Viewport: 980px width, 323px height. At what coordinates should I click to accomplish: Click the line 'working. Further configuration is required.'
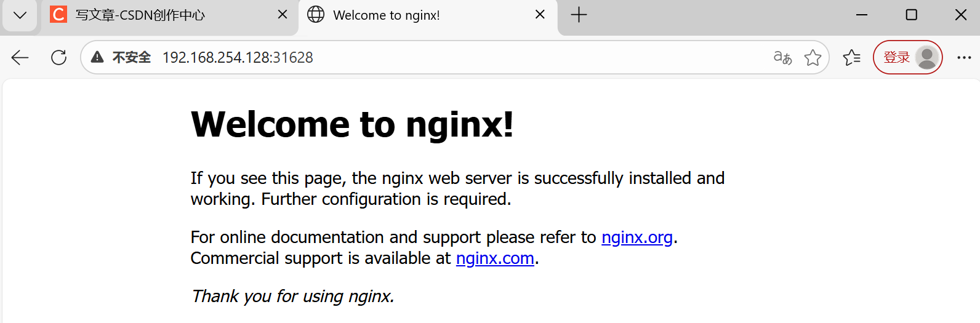pyautogui.click(x=351, y=199)
